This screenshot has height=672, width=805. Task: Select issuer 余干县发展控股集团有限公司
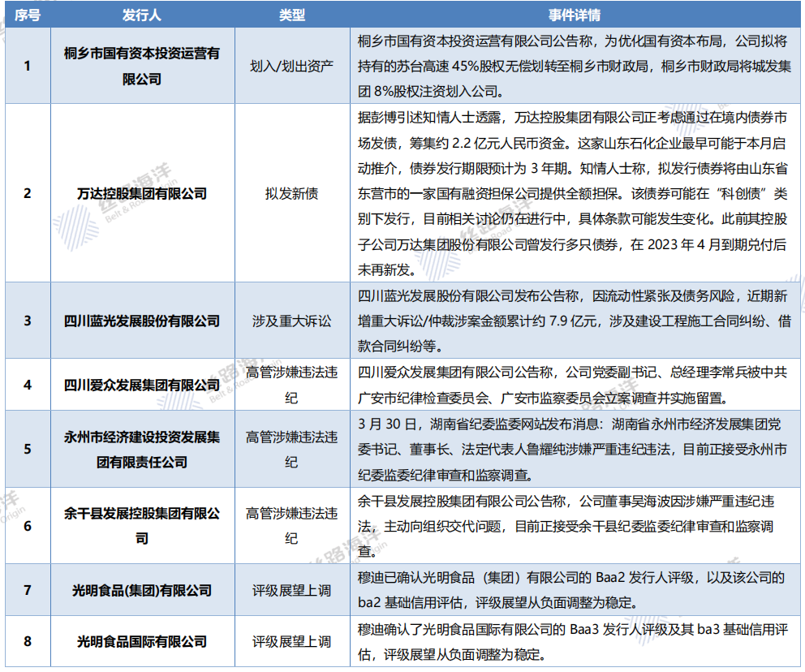[142, 526]
